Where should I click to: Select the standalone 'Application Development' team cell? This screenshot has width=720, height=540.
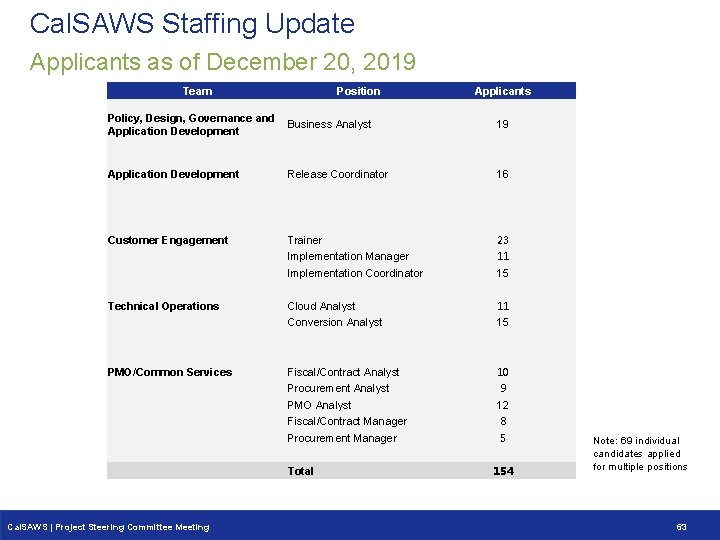[173, 174]
